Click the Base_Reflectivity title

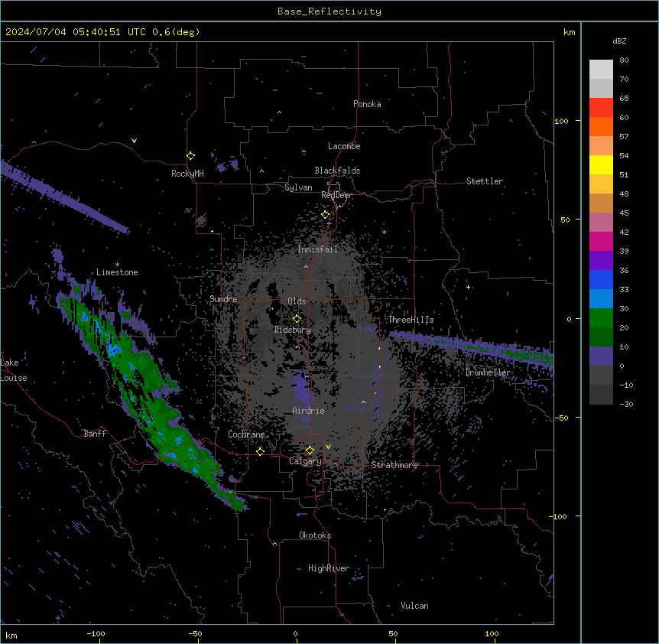(x=329, y=11)
